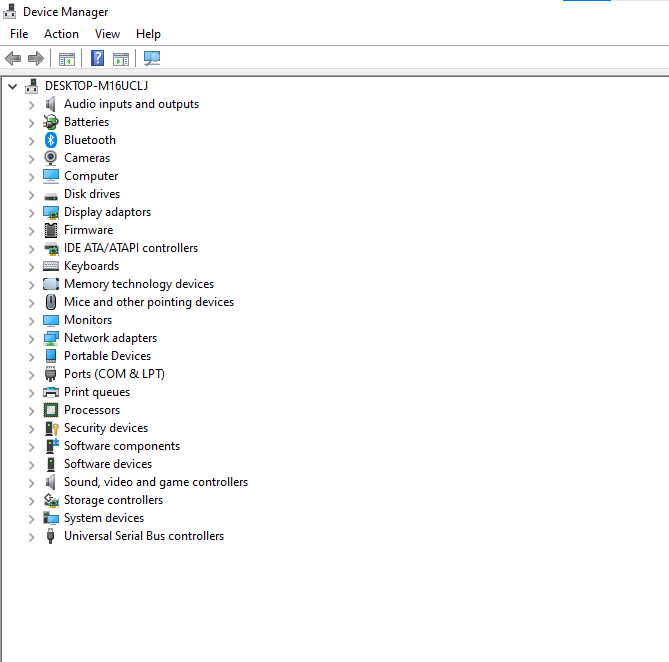The image size is (669, 662).
Task: Open the Action menu
Action: click(x=61, y=34)
